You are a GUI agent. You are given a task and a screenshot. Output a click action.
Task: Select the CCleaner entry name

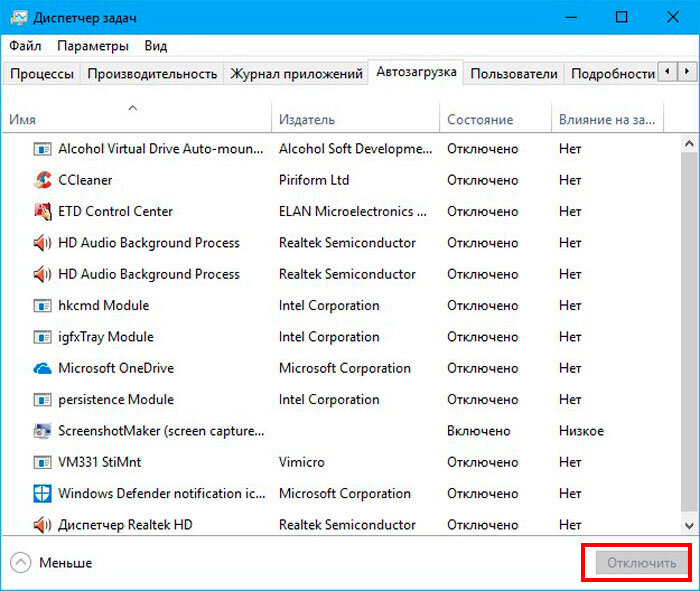tap(85, 180)
